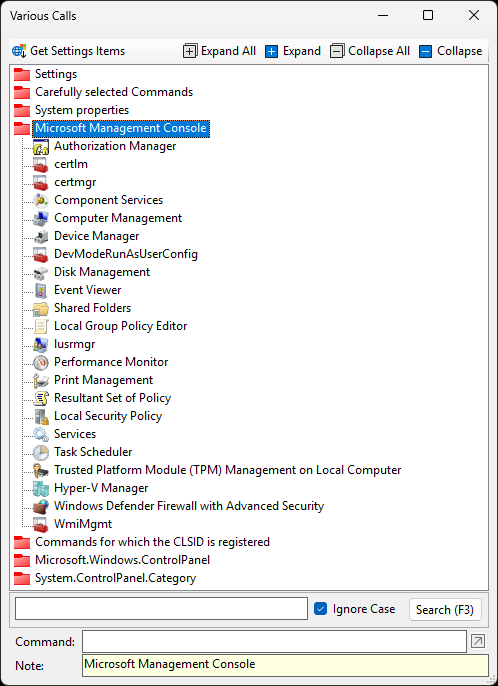Image resolution: width=498 pixels, height=686 pixels.
Task: Click the TPM Management key icon
Action: click(41, 470)
